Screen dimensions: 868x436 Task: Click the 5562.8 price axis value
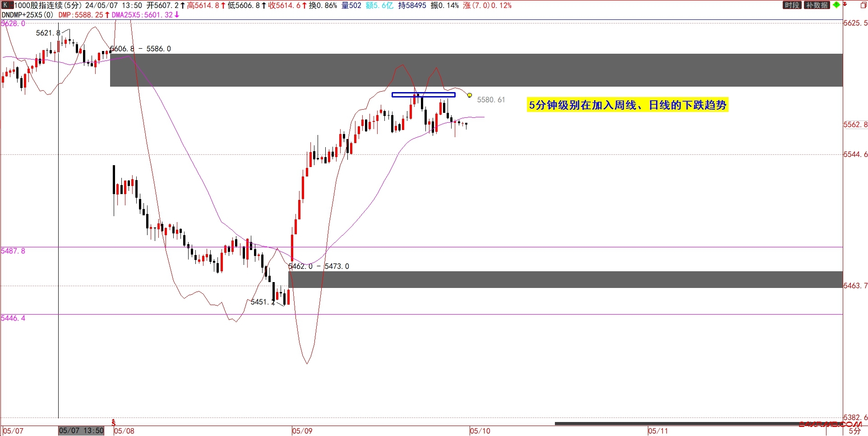click(855, 125)
